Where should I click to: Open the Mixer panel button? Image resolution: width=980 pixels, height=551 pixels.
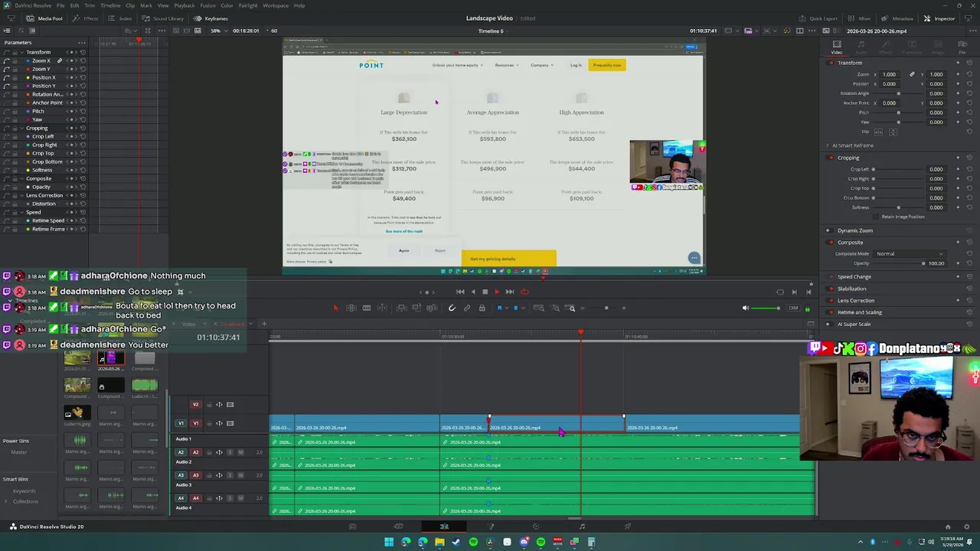pos(860,18)
